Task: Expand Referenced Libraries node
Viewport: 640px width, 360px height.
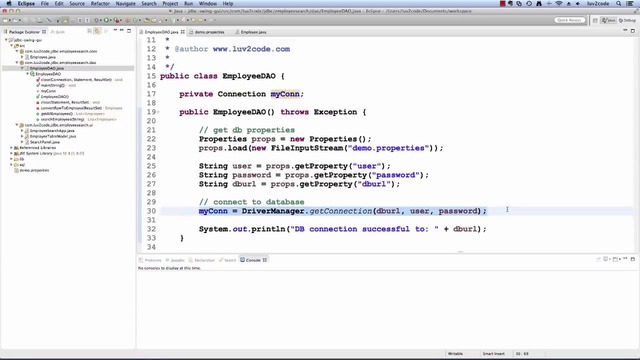Action: coord(11,148)
